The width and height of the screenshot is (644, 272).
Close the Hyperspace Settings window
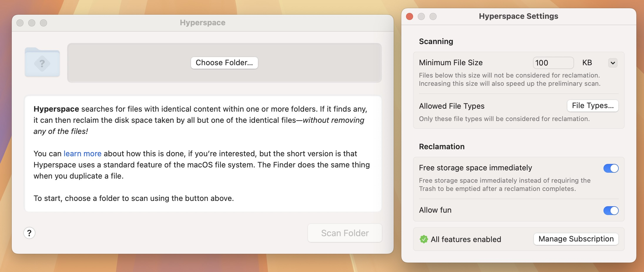point(410,16)
